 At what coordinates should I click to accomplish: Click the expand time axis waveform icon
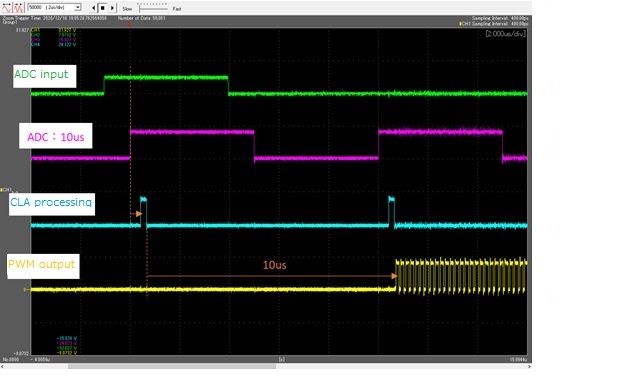(7, 7)
